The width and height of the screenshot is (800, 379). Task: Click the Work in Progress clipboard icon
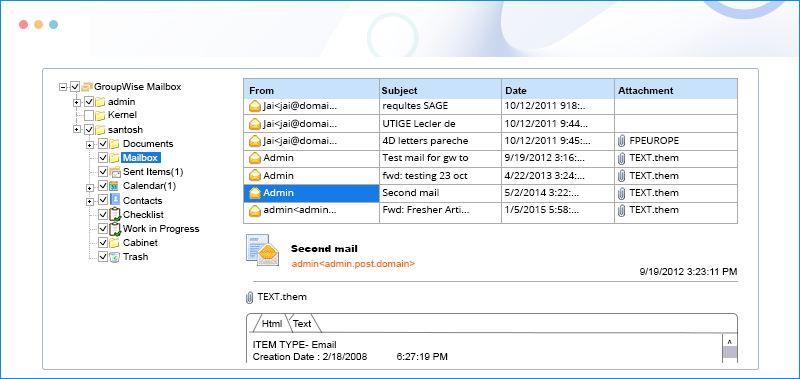[115, 229]
